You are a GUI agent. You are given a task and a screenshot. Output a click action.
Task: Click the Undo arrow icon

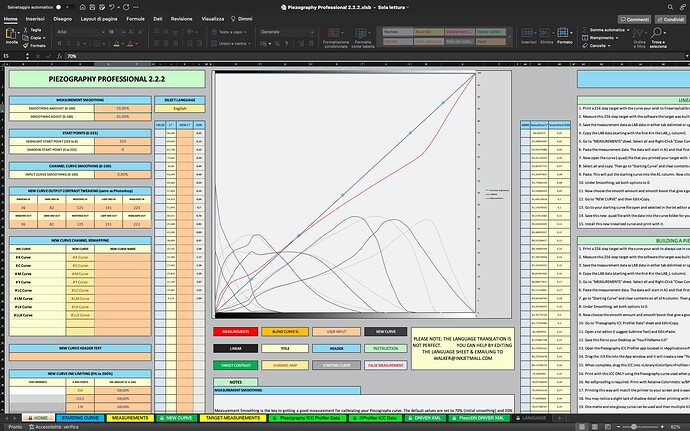point(112,7)
